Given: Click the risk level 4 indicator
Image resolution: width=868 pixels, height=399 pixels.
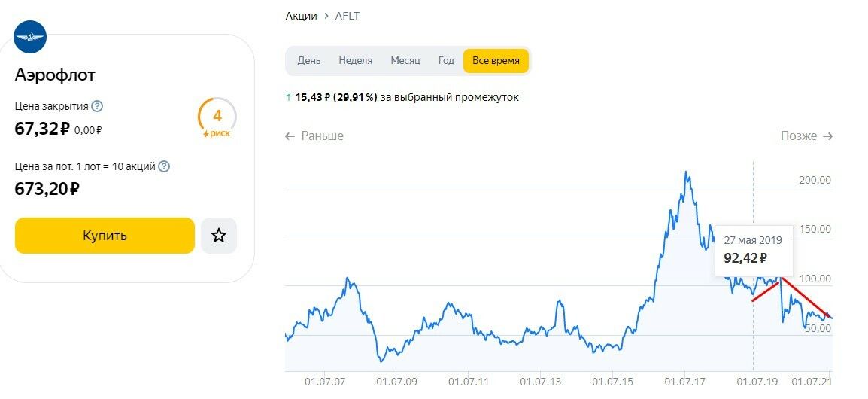Looking at the screenshot, I should point(217,117).
